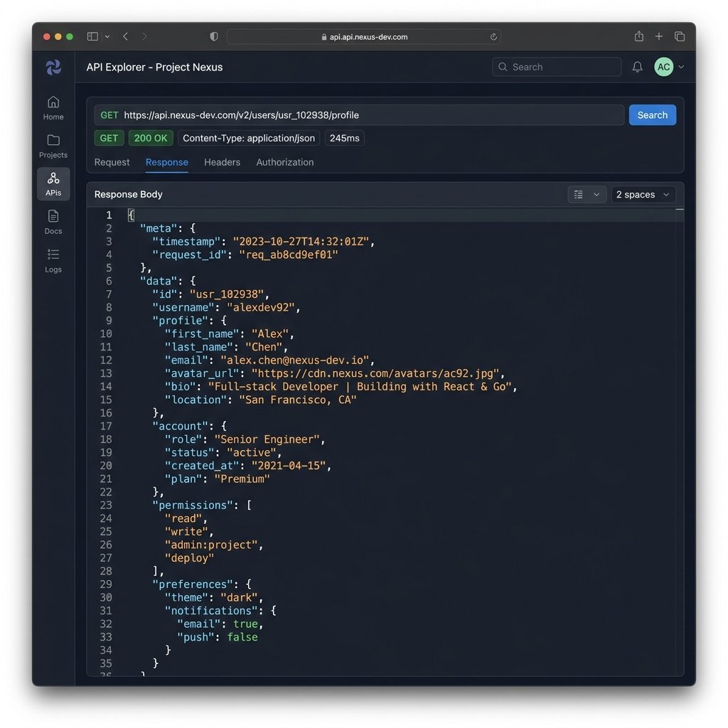Open the Logs sidebar section

53,260
